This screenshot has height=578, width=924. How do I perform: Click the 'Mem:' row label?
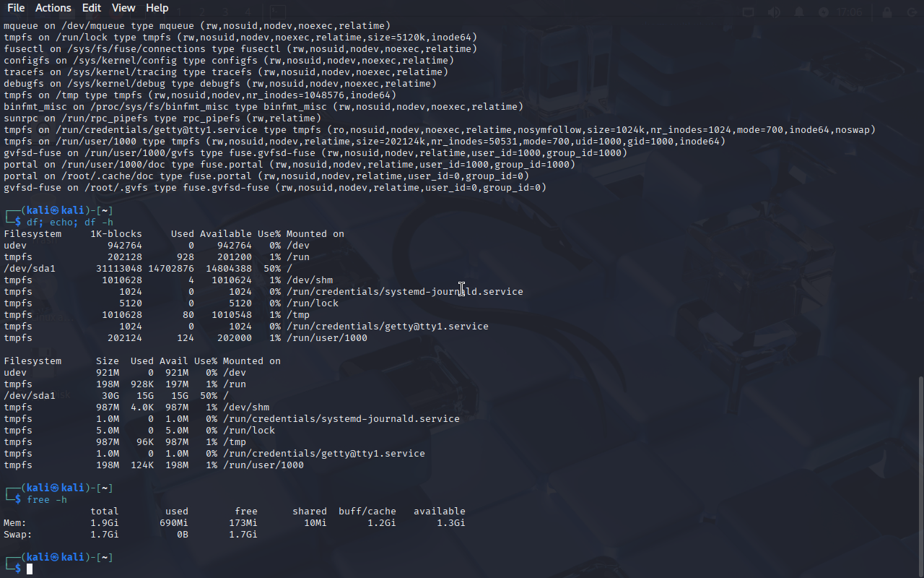(x=15, y=522)
